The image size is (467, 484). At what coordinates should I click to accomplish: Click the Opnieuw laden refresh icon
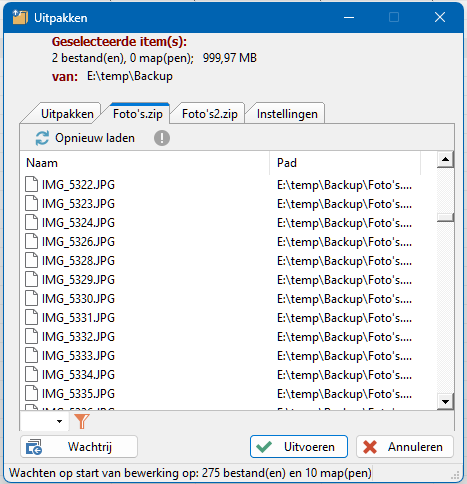click(x=42, y=138)
